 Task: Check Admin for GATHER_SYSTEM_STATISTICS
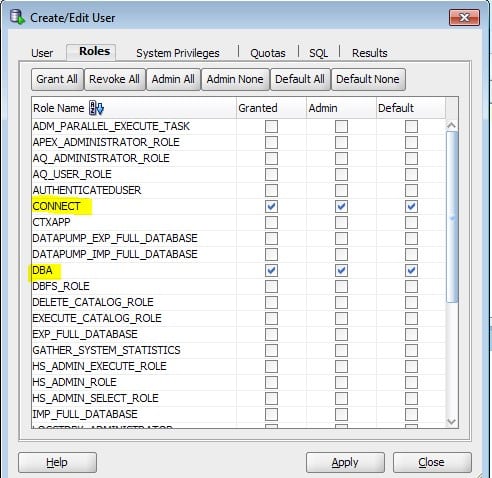(x=341, y=350)
